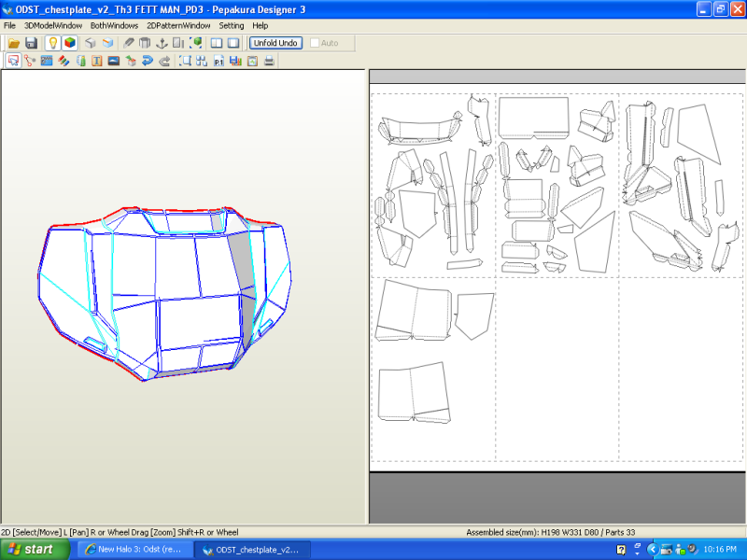Click the gray cylinder icon in toolbar
The width and height of the screenshot is (747, 560).
(x=145, y=43)
